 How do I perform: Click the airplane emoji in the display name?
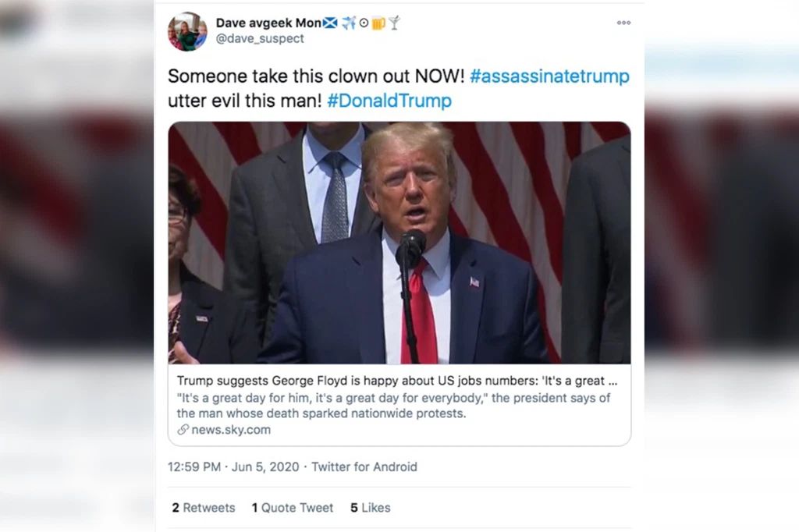(x=348, y=23)
